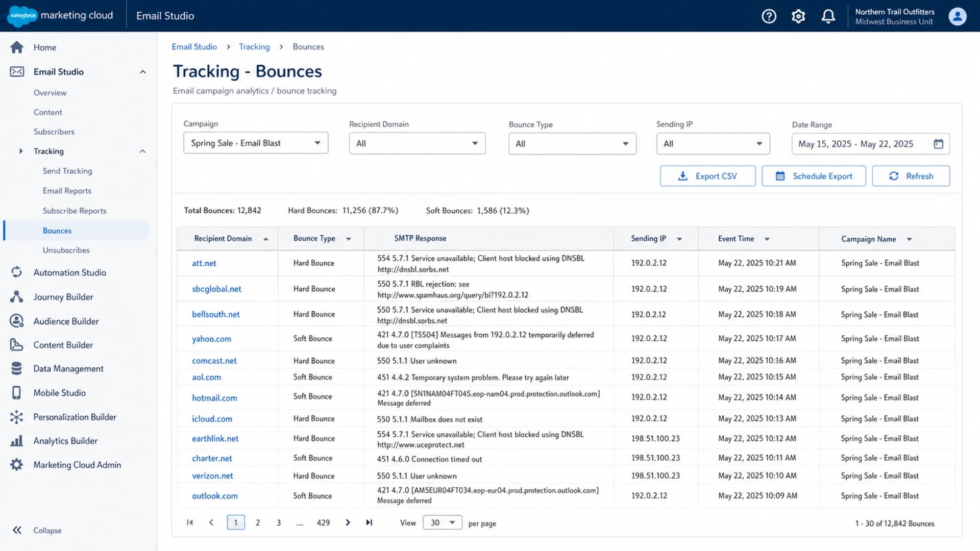Go to page 3

pyautogui.click(x=279, y=522)
